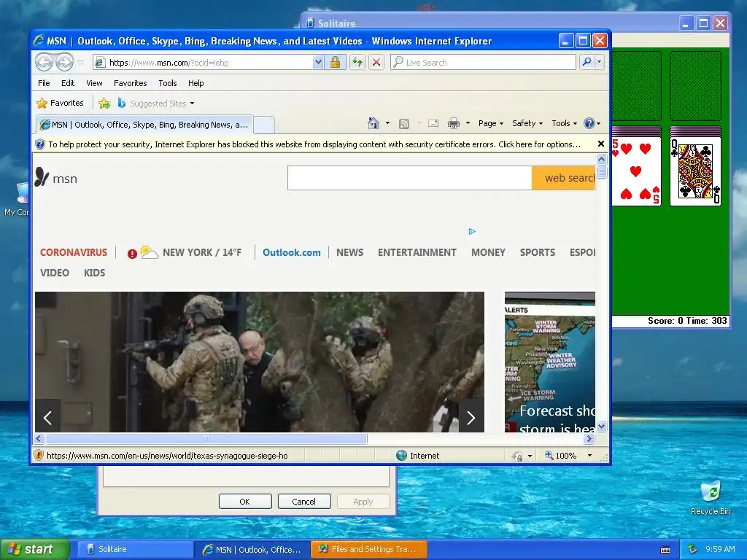Click the Read Mail icon
Viewport: 747px width, 560px height.
tap(433, 123)
